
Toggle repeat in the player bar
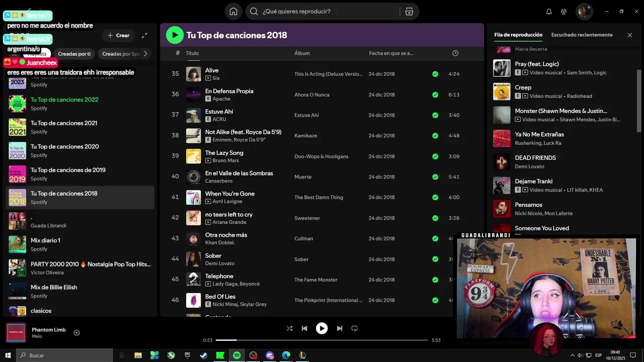(x=354, y=328)
